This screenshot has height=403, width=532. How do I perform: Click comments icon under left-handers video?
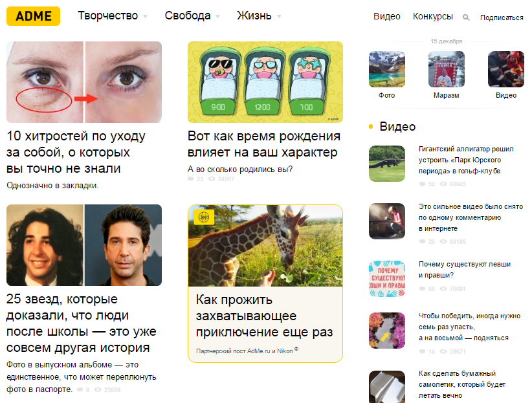click(422, 289)
